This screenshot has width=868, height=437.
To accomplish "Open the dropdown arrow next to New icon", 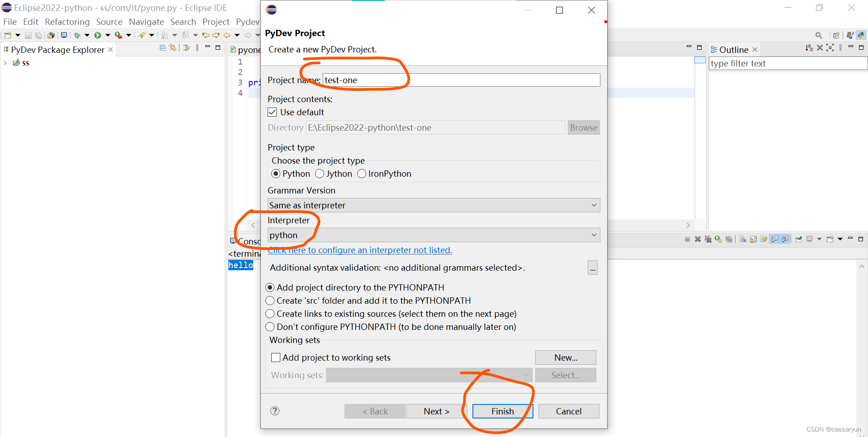I will [18, 35].
